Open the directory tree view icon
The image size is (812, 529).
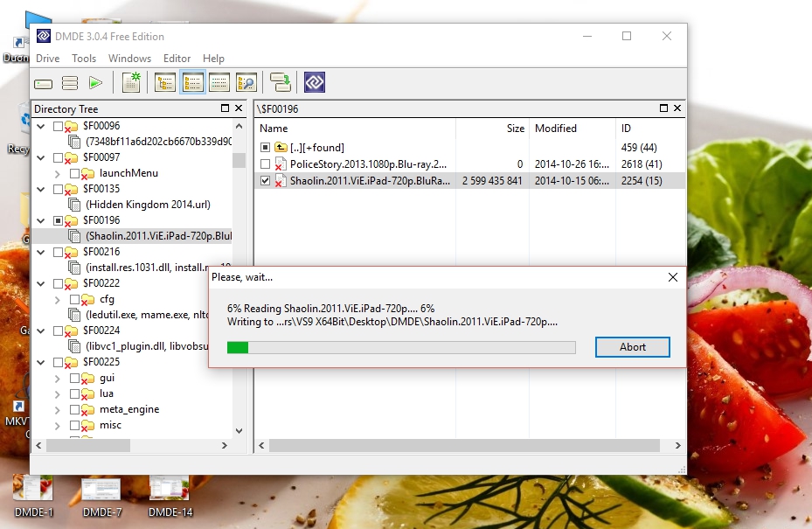[x=165, y=82]
